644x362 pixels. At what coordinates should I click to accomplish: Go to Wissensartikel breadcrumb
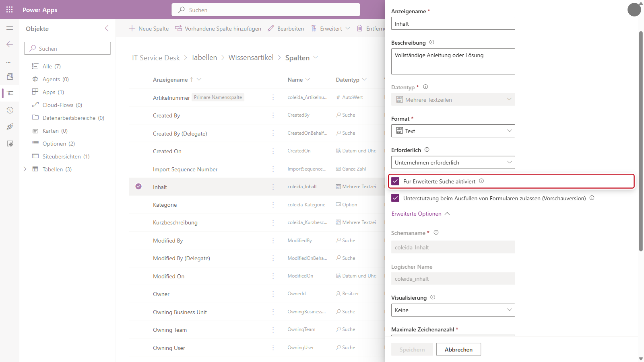pos(251,58)
